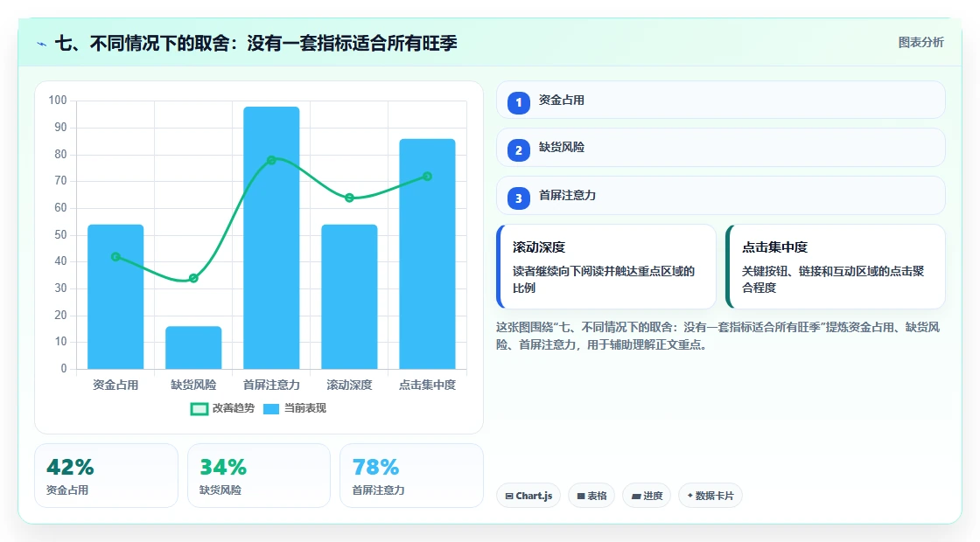Screen dimensions: 980x542
Task: Click the 图表分析 label in header
Action: click(920, 43)
